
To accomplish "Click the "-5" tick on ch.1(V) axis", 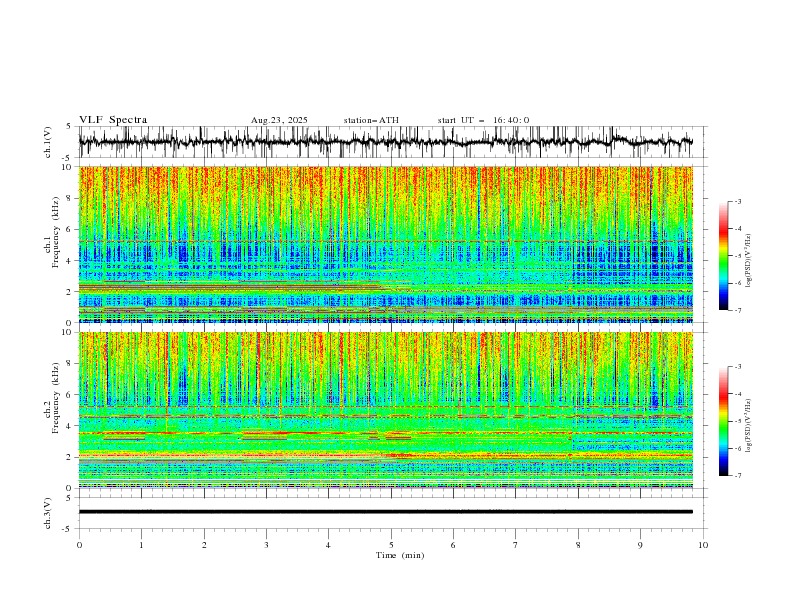I will [x=67, y=158].
